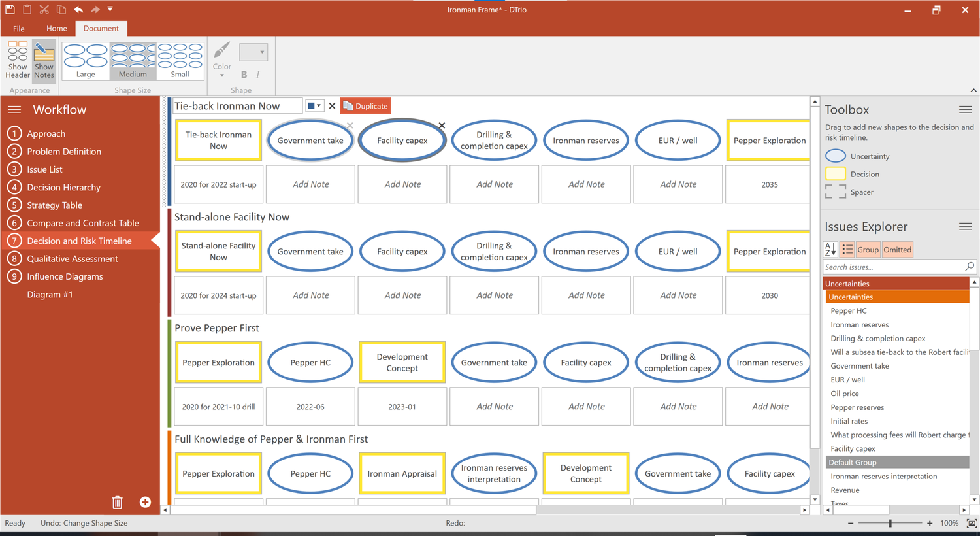Go to Approach workflow step
This screenshot has height=536, width=980.
point(46,133)
